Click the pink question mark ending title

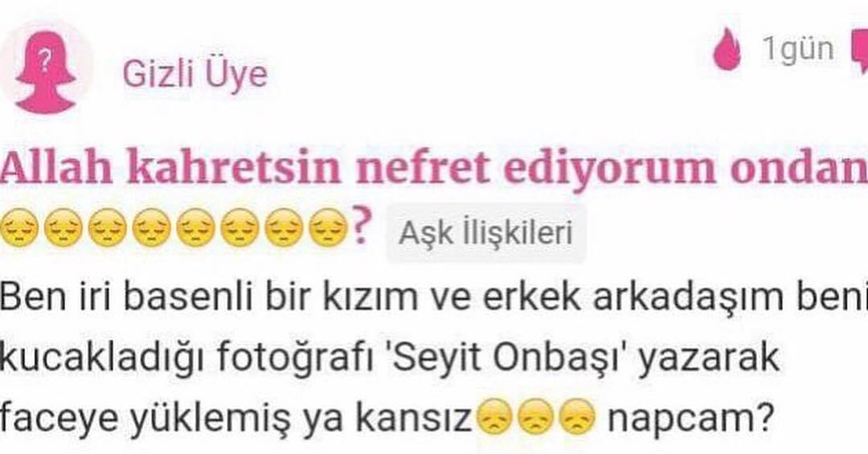pyautogui.click(x=360, y=226)
